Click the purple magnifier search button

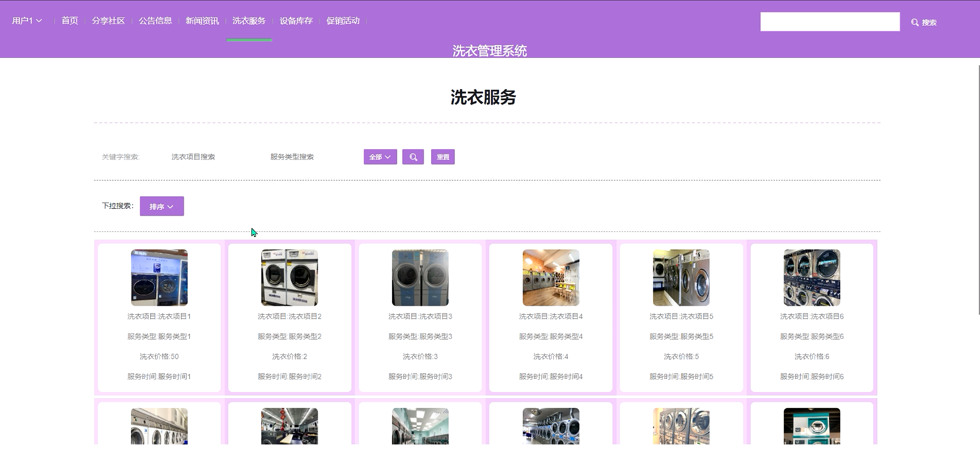[x=413, y=157]
